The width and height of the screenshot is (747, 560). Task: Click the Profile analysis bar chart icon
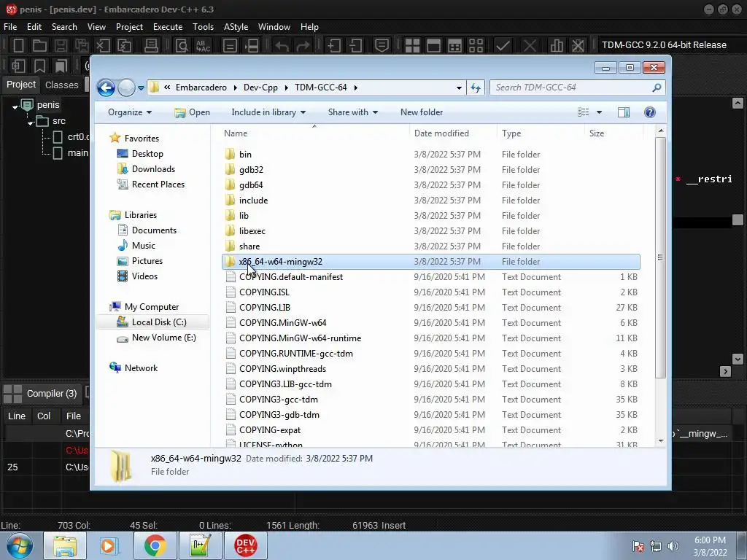556,45
